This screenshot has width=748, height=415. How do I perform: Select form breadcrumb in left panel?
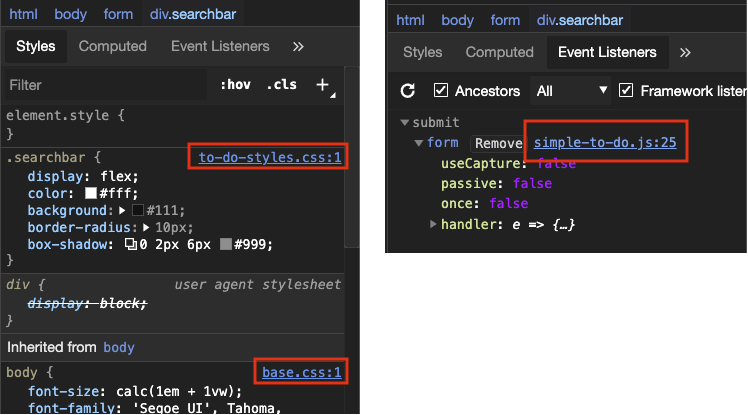pyautogui.click(x=118, y=14)
